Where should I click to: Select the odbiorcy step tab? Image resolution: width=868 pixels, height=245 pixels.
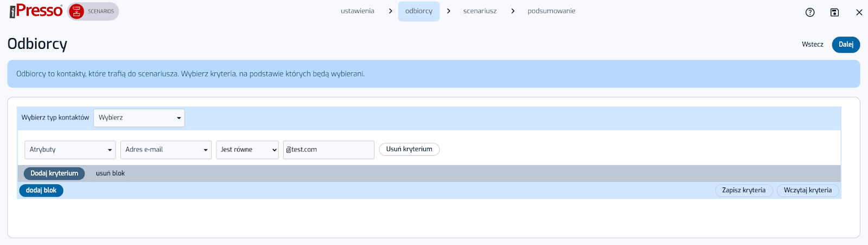(419, 11)
